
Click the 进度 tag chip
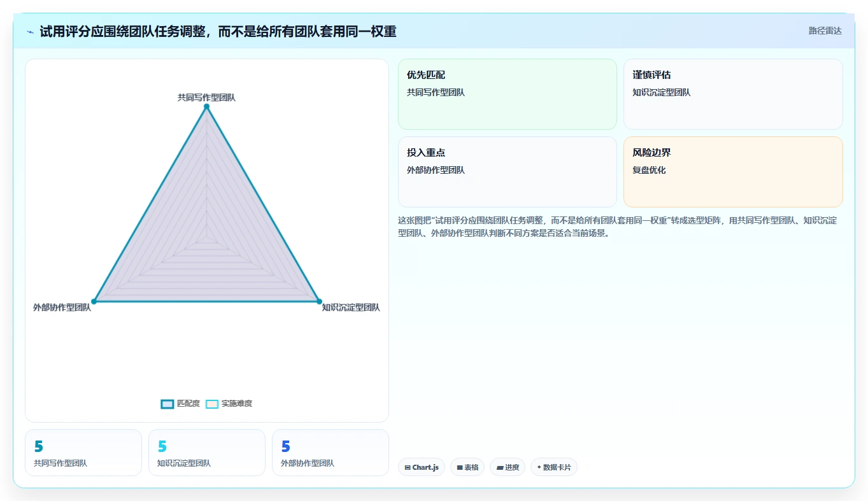508,467
